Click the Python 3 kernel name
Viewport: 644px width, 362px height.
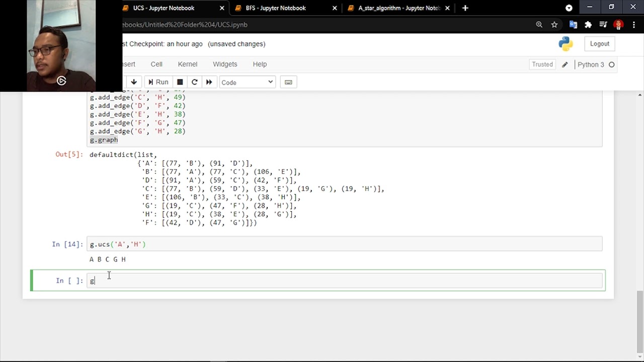click(591, 64)
